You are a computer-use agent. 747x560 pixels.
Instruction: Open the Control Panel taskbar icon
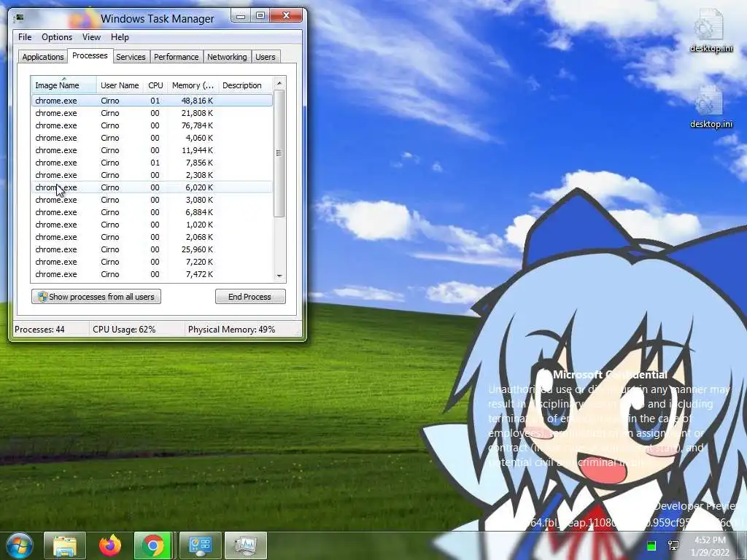pos(201,545)
